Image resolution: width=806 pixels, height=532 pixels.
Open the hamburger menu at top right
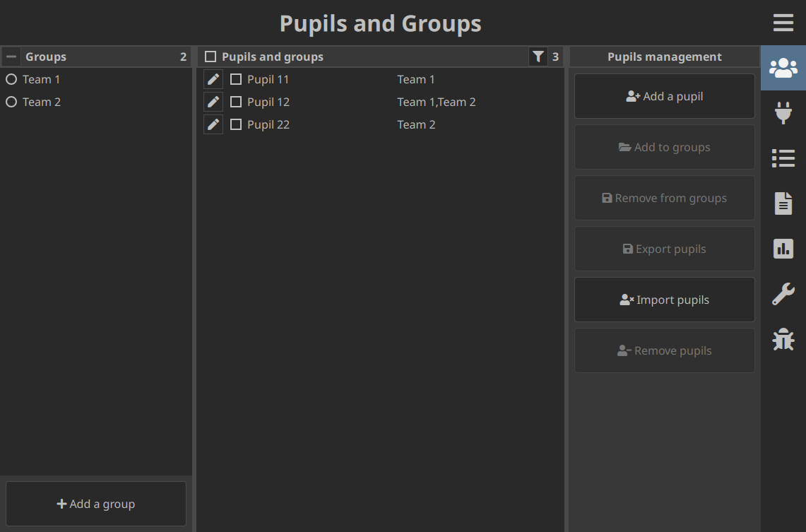(x=783, y=23)
